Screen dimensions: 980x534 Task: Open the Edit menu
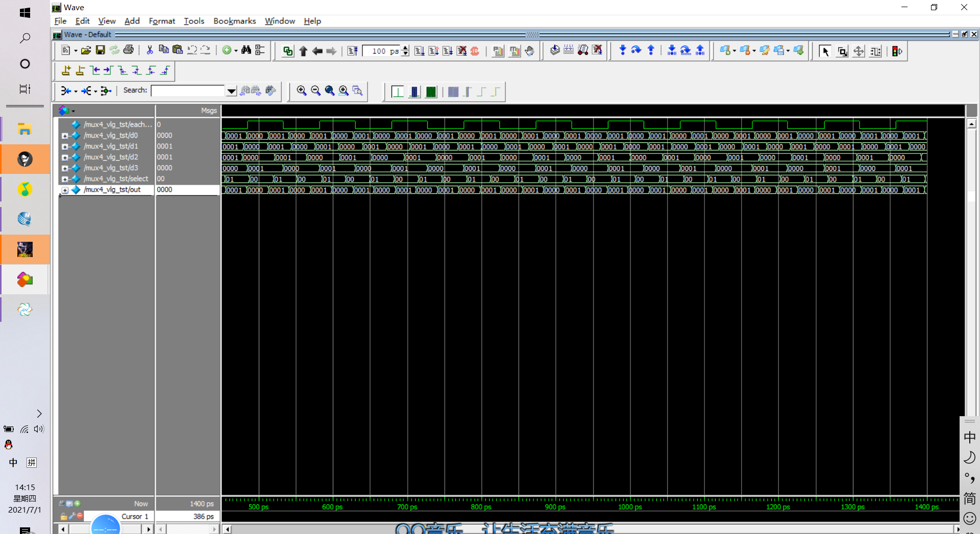tap(82, 21)
